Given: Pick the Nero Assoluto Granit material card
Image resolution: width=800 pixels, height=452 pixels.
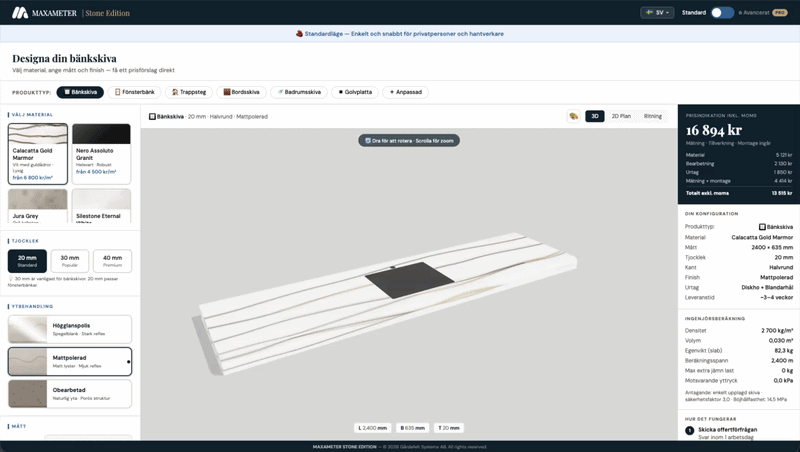Looking at the screenshot, I should click(x=101, y=154).
